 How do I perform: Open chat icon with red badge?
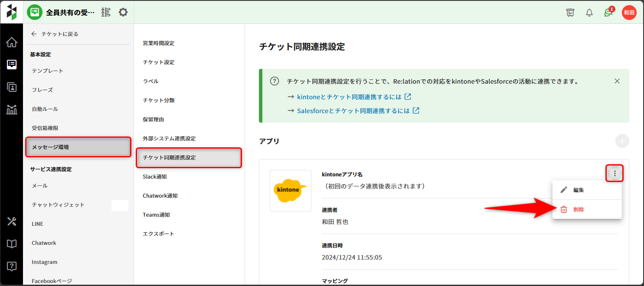point(608,13)
